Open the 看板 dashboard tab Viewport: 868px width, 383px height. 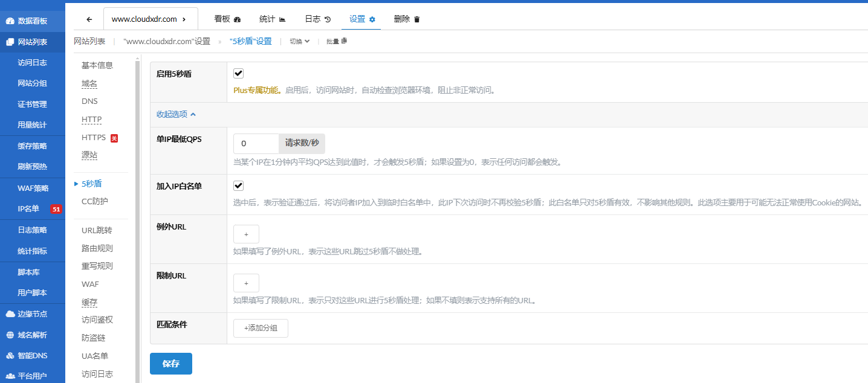[227, 19]
